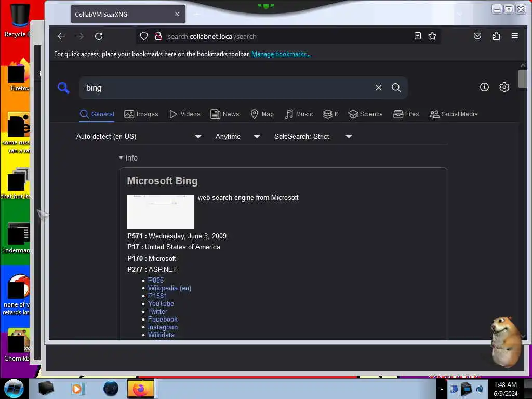Focus the URL address bar

288,36
